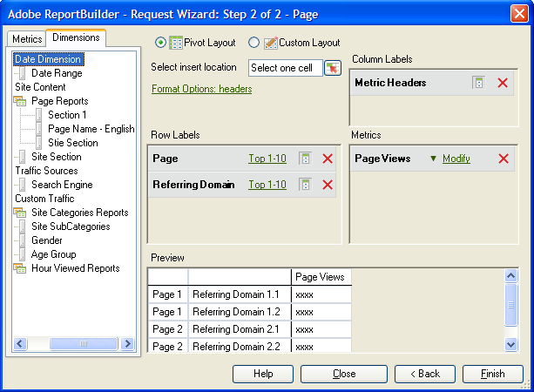Image resolution: width=534 pixels, height=392 pixels.
Task: Click the Custom Layout pencil icon
Action: (271, 43)
